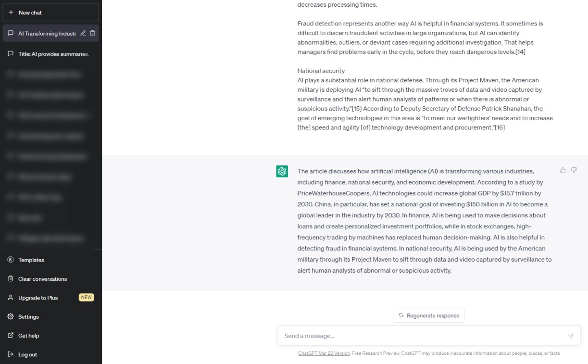Click the send message paper plane icon
This screenshot has width=588, height=364.
tap(571, 336)
